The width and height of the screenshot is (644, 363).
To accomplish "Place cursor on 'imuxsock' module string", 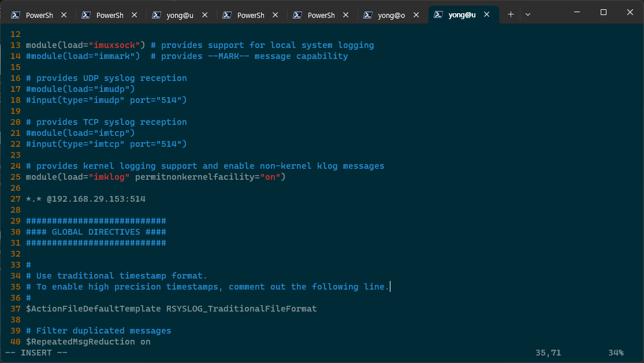I will [x=114, y=45].
